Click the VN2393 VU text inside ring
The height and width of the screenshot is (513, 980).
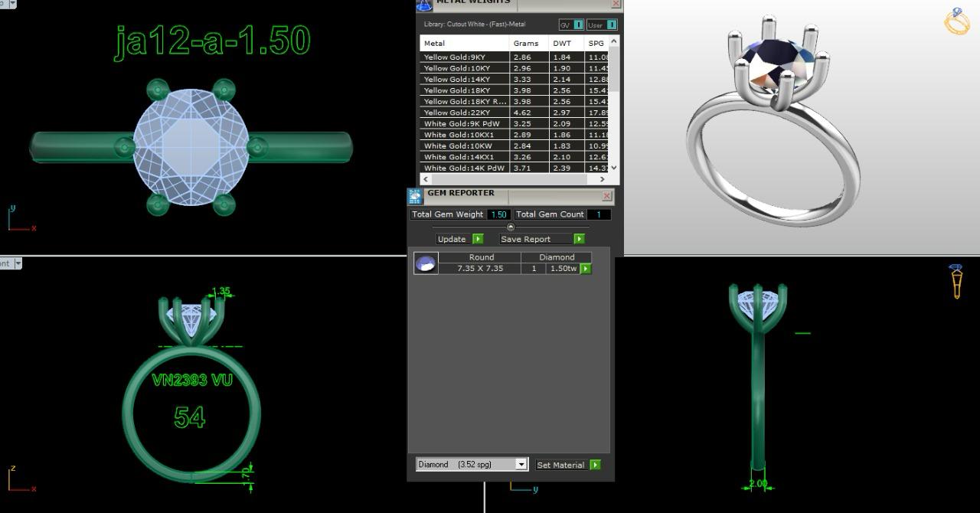[192, 381]
